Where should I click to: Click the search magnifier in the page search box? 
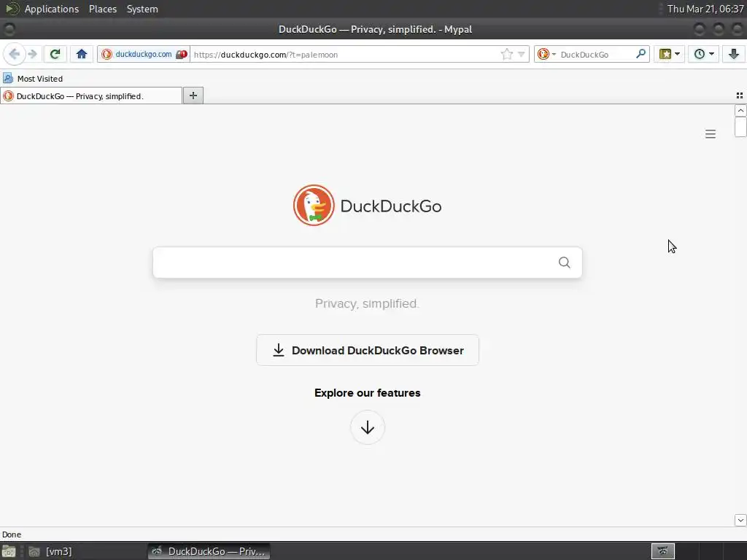point(565,262)
